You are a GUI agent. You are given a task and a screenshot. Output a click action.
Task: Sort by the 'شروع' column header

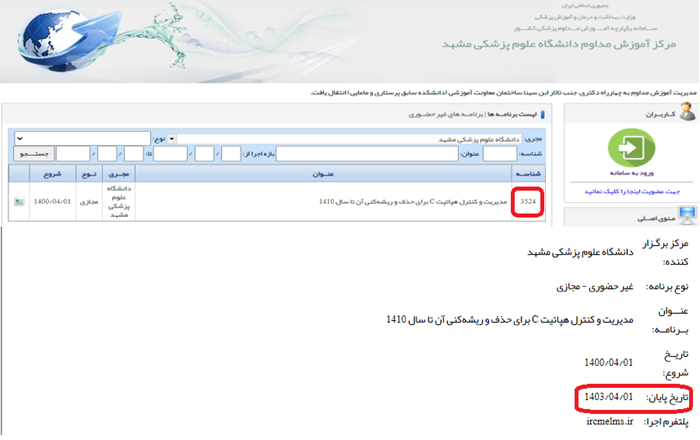tap(52, 174)
